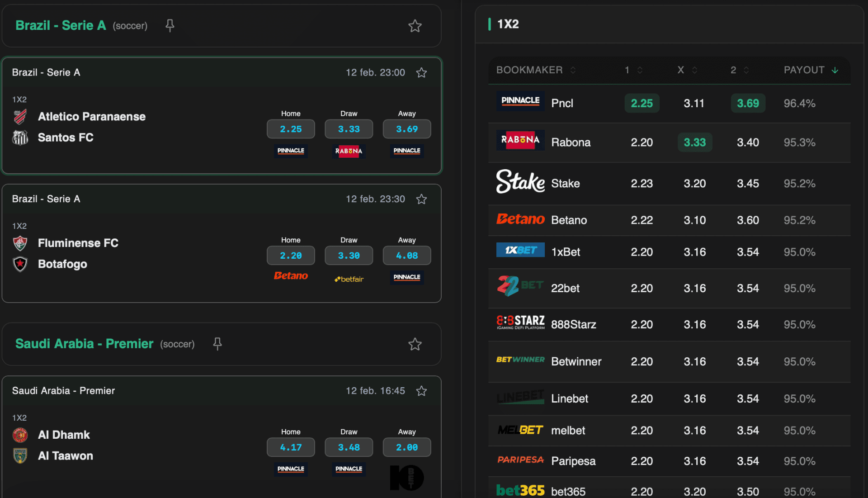The height and width of the screenshot is (498, 868).
Task: Click the 2.25 Home odds for Atletico Paranaense
Action: [x=291, y=128]
